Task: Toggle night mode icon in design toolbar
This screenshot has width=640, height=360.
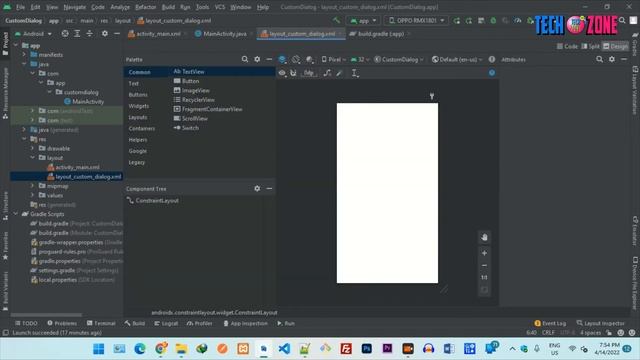Action: pos(310,60)
